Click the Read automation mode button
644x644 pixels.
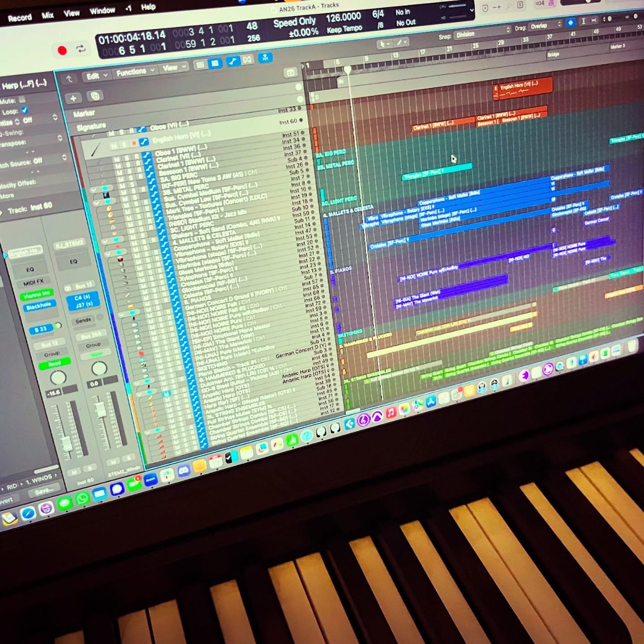pyautogui.click(x=55, y=364)
